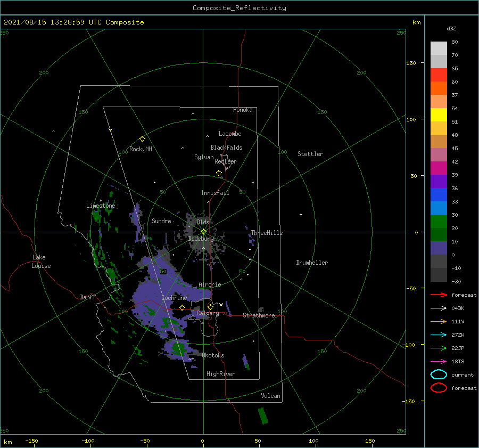This screenshot has width=479, height=448.
Task: Click the red forecast ellipse icon
Action: [x=439, y=388]
